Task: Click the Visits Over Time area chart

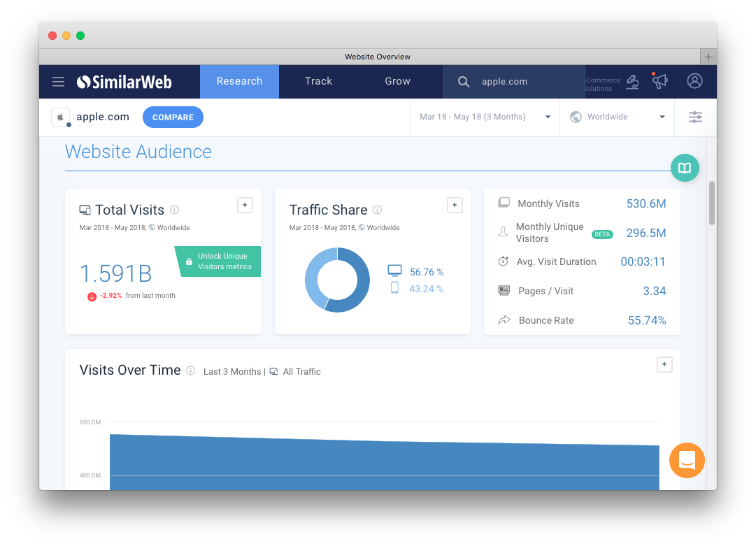Action: (384, 461)
